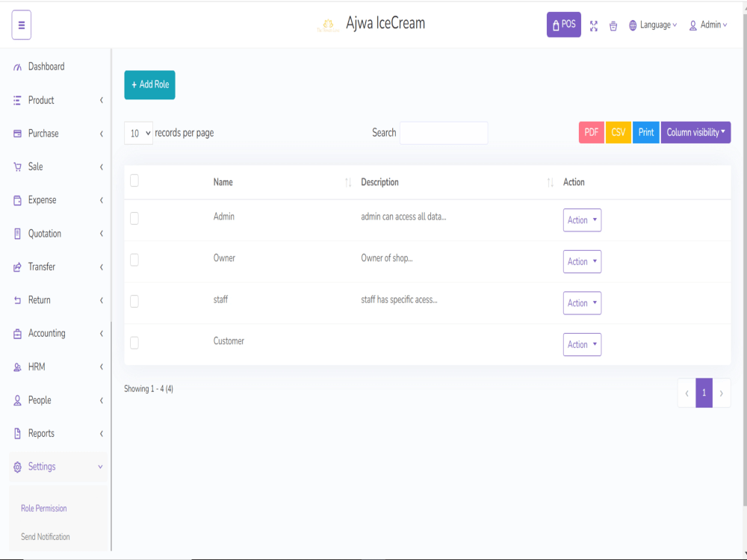Open the Column visibility menu

[x=695, y=132]
